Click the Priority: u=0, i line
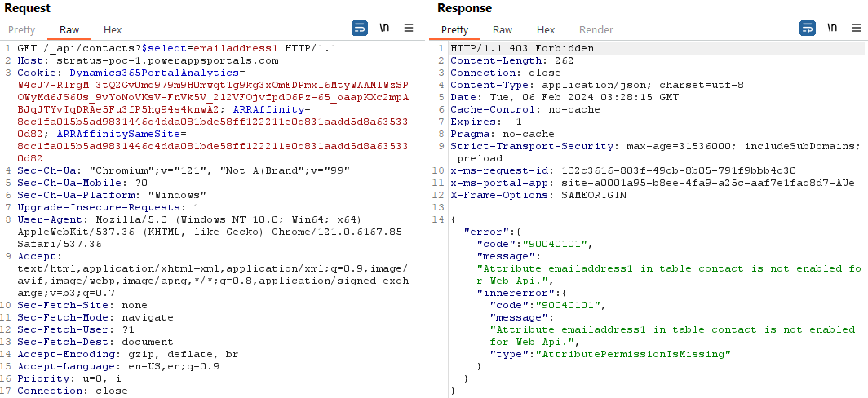Screen dimensions: 868x398 click(x=70, y=378)
